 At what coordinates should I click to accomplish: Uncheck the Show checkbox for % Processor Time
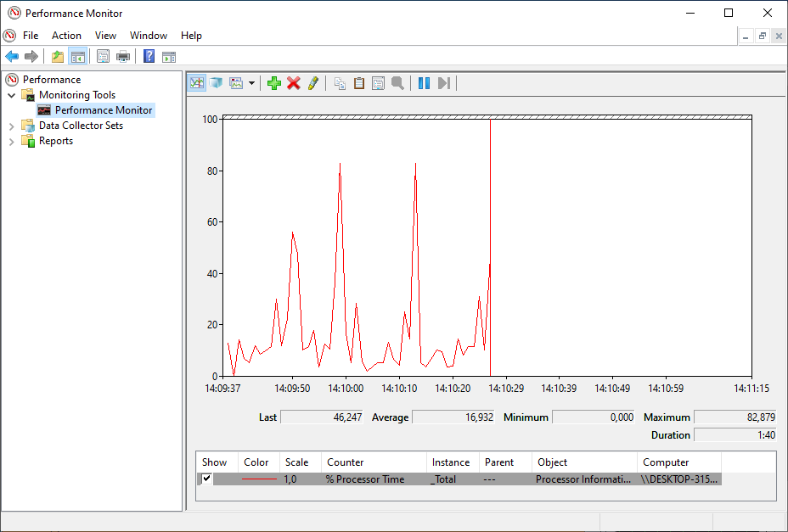(x=205, y=479)
